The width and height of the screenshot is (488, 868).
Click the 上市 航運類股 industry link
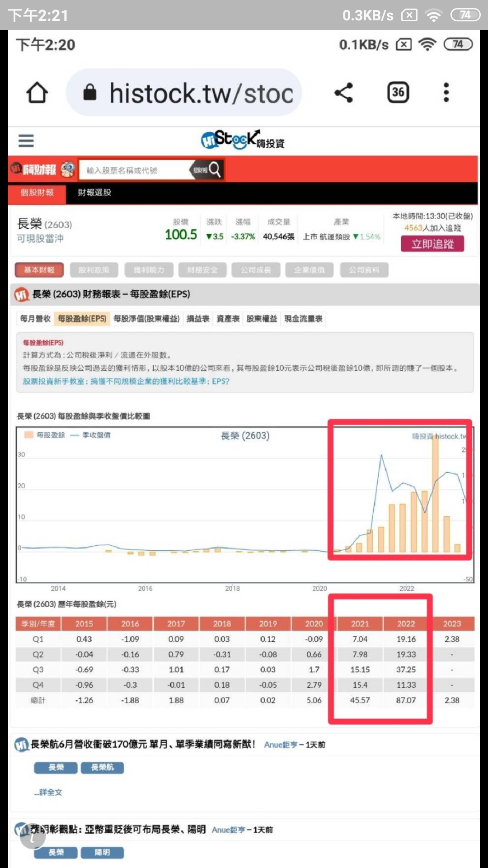tap(326, 236)
